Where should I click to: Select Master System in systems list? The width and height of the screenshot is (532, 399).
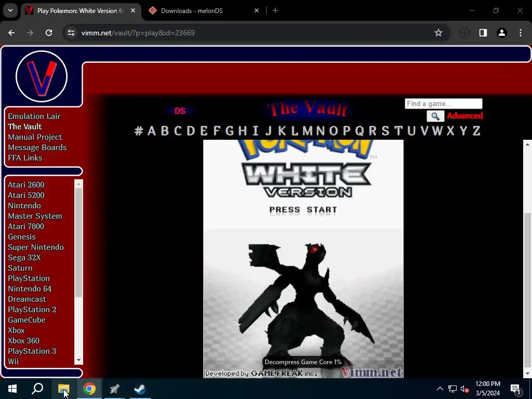(x=35, y=216)
